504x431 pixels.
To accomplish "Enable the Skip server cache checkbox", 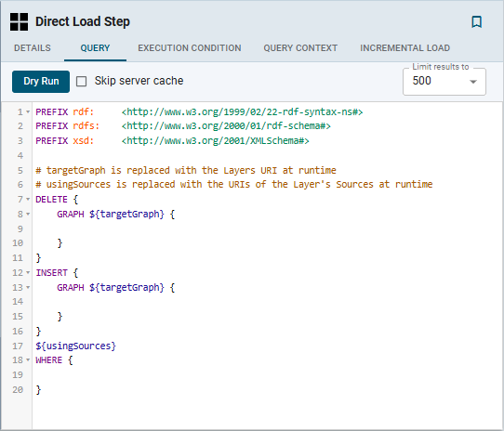I will pos(81,81).
